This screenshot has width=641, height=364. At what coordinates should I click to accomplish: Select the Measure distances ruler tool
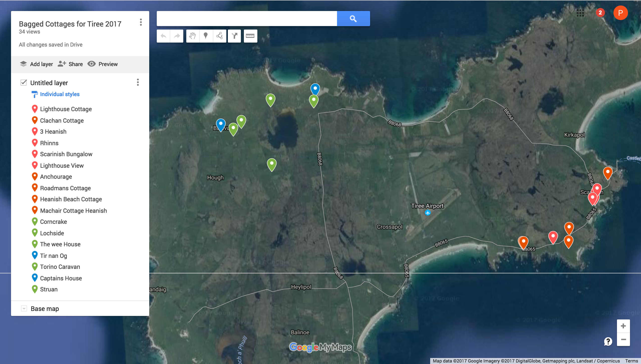point(250,36)
